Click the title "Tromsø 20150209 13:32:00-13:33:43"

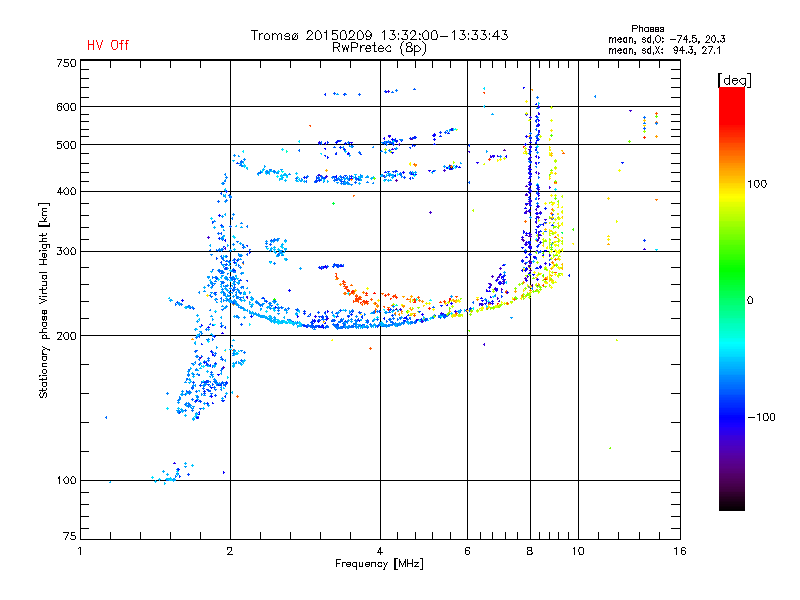[x=379, y=35]
